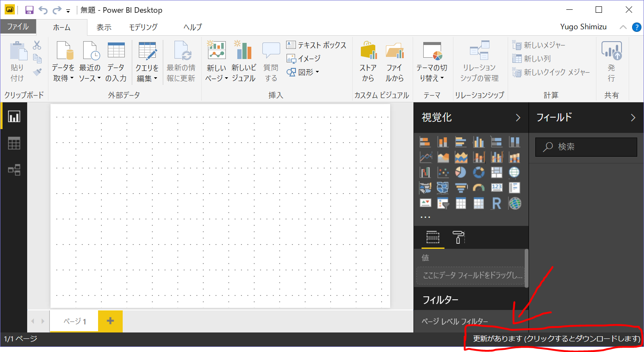
Task: Select the 100% stacked bar chart visual
Action: [497, 142]
